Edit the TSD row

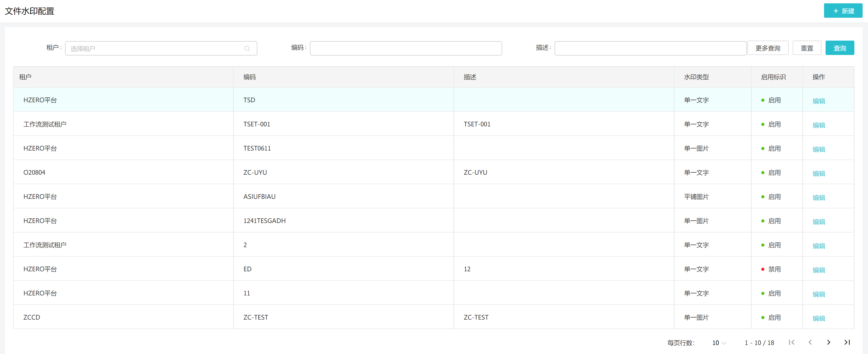coord(818,101)
